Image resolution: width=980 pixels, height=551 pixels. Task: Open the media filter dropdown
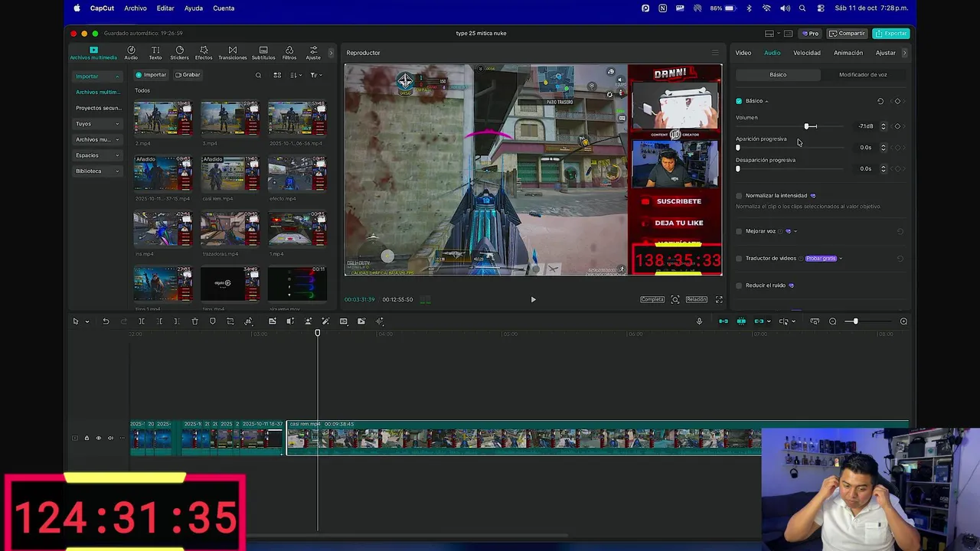pyautogui.click(x=316, y=75)
